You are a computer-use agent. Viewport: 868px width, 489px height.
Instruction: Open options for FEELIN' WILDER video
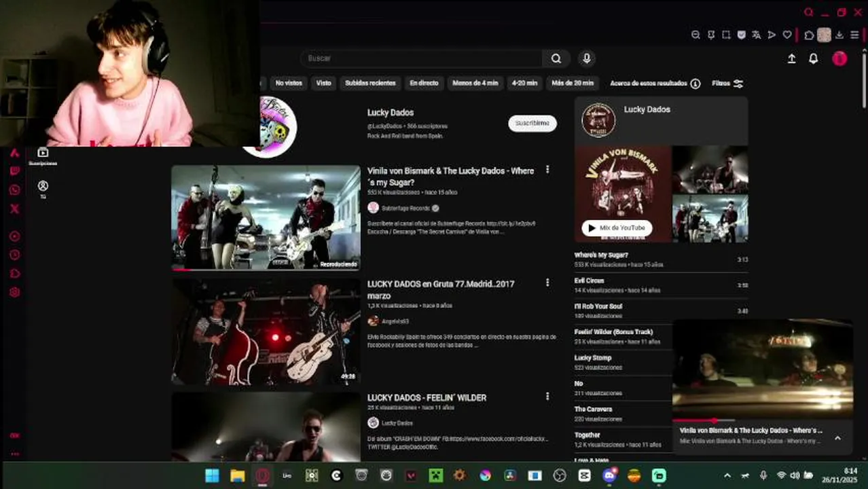[x=547, y=396]
